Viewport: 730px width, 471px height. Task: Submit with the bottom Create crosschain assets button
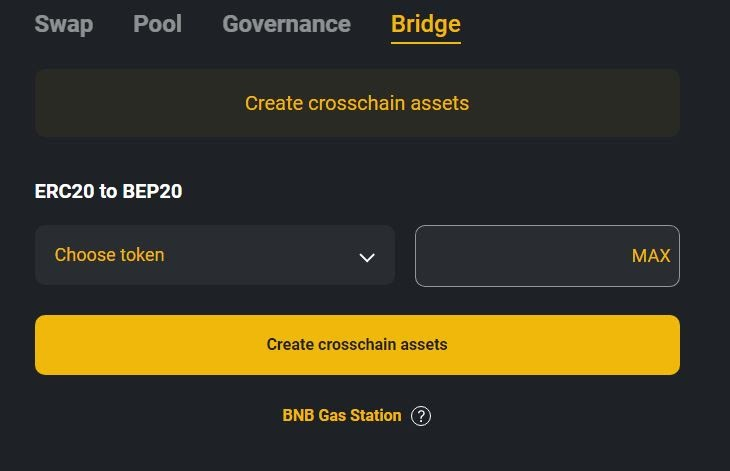[x=358, y=345]
